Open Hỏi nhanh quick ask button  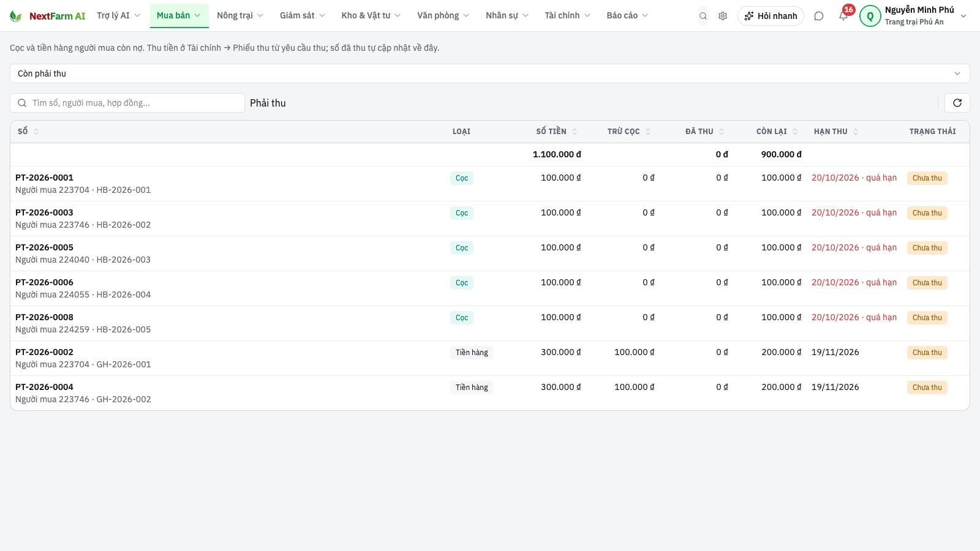(x=771, y=16)
